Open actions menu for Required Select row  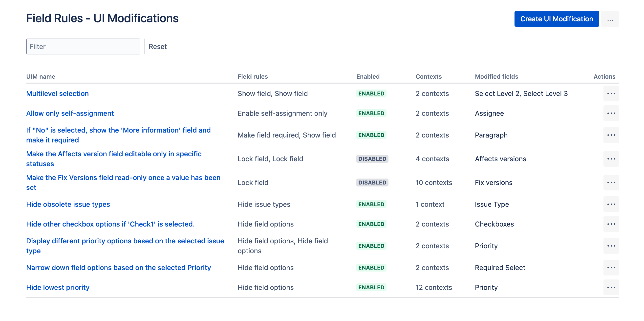tap(611, 268)
